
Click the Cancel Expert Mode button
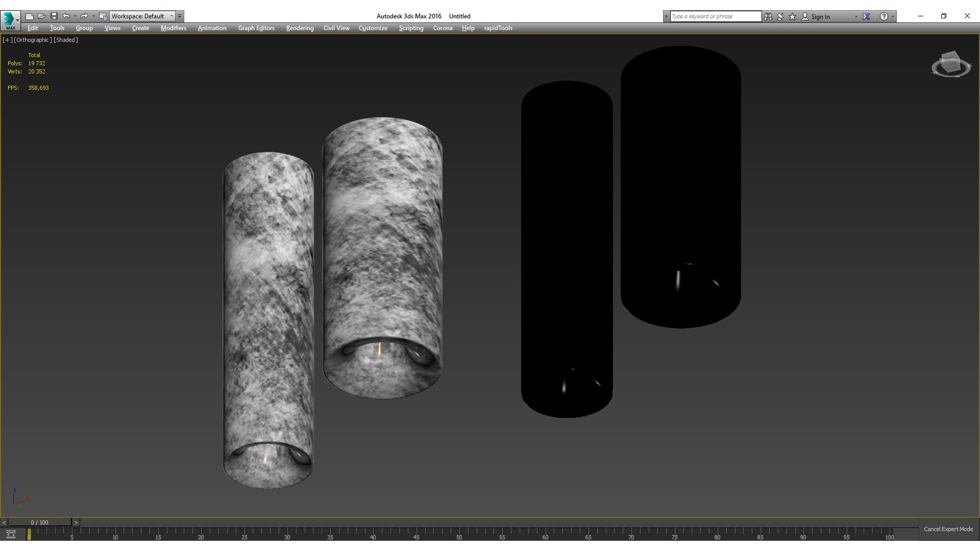pyautogui.click(x=948, y=529)
